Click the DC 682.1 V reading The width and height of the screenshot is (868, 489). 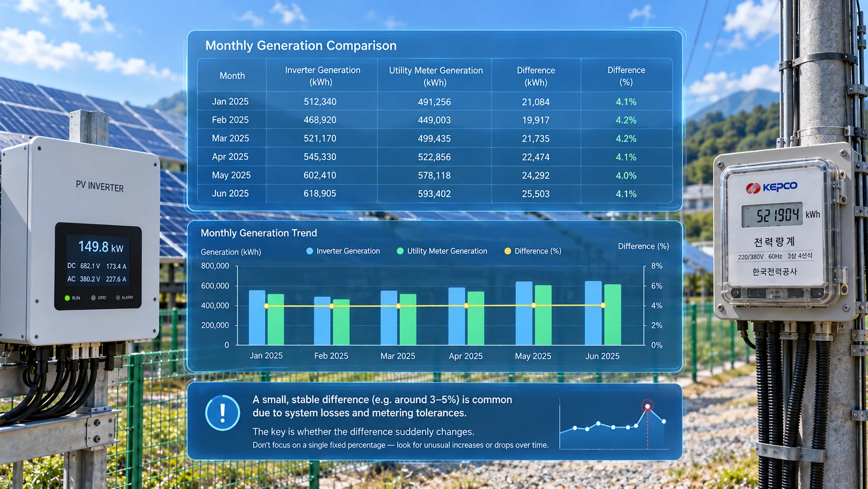pyautogui.click(x=84, y=266)
